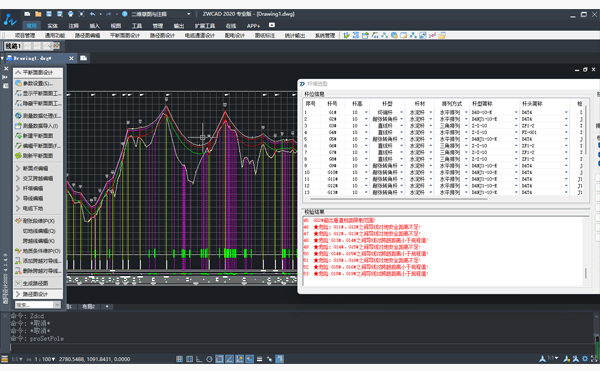
Task: Open the 杆型 dropdown for row 1 G1#
Action: [401, 112]
